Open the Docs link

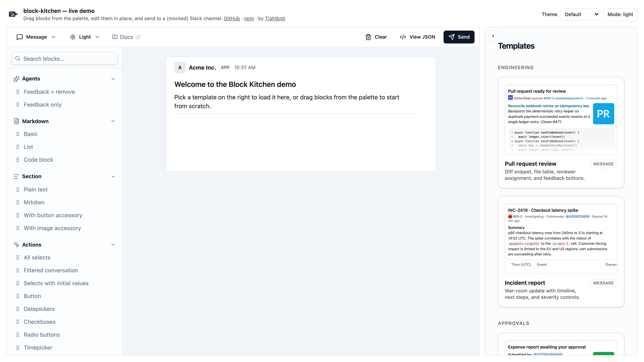(126, 37)
